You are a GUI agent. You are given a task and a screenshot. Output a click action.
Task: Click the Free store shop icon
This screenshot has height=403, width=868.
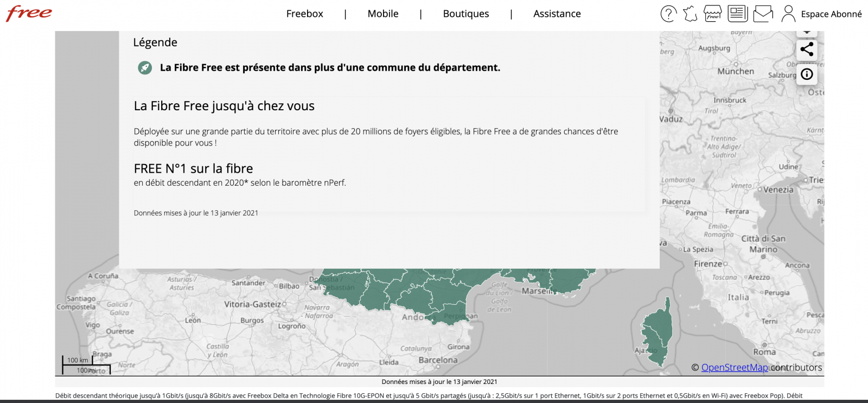click(713, 14)
